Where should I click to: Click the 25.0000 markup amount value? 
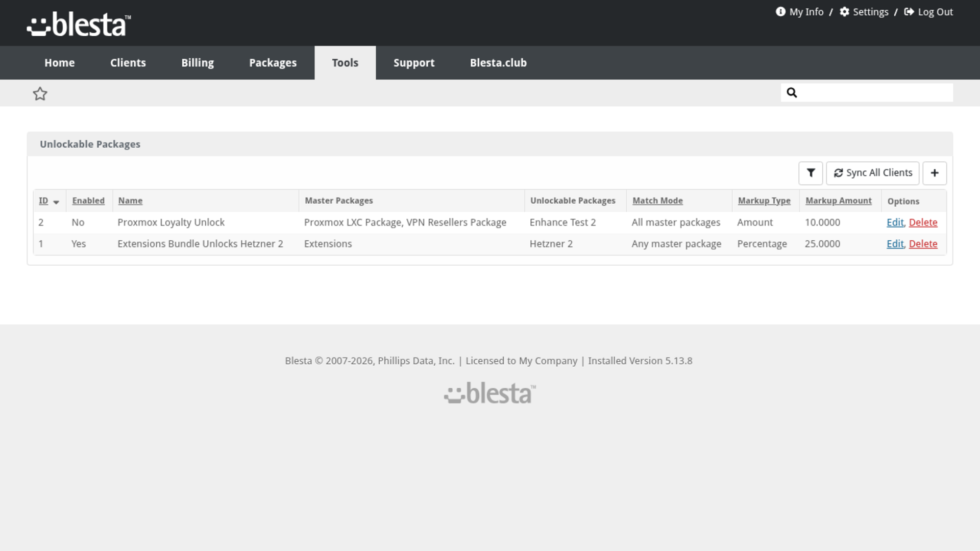tap(822, 244)
